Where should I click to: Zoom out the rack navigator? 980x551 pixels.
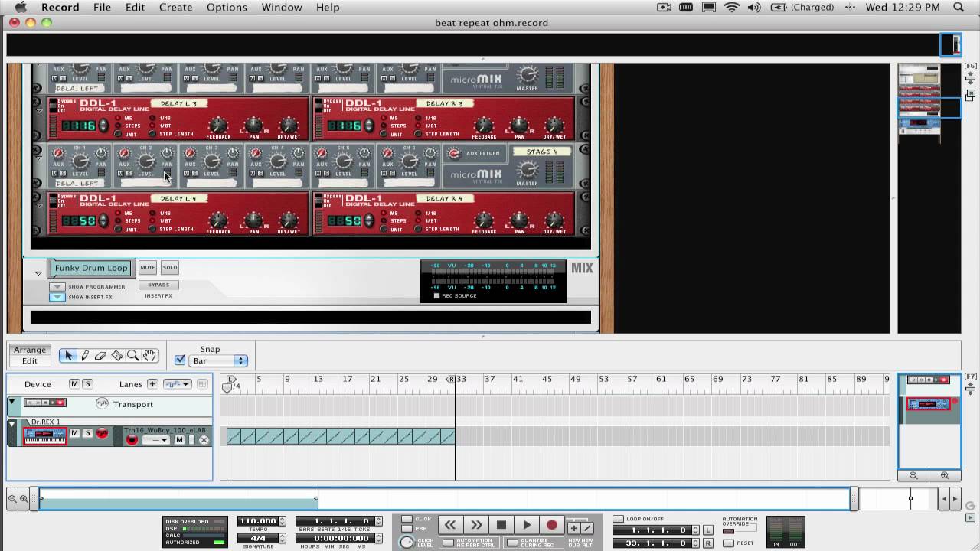coord(913,475)
